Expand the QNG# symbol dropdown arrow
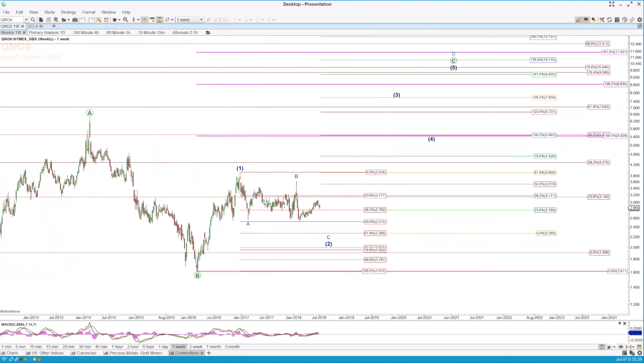644x363 pixels. coord(26,20)
